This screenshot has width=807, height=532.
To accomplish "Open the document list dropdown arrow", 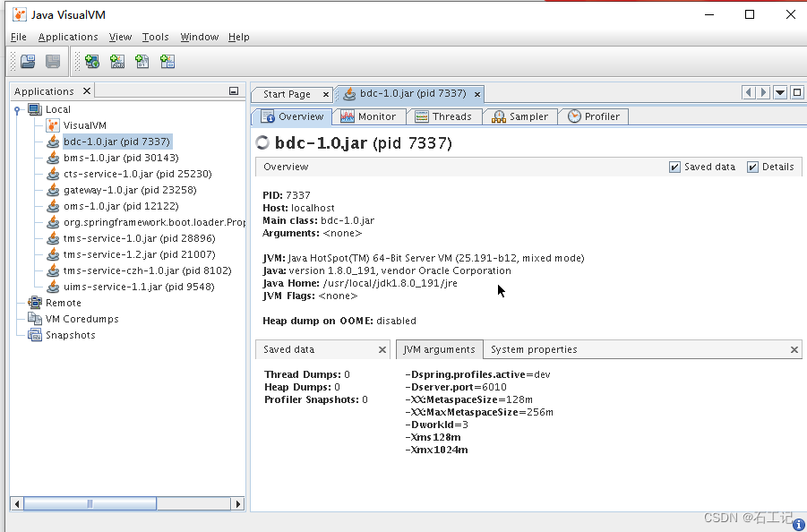I will point(780,92).
